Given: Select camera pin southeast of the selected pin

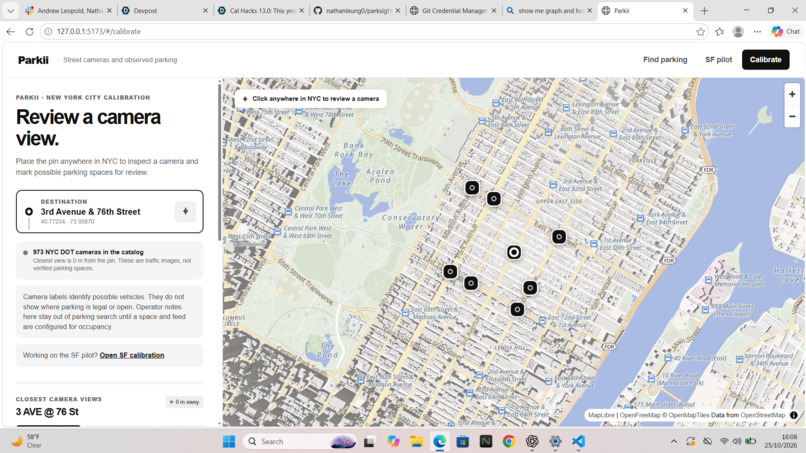Looking at the screenshot, I should 530,287.
